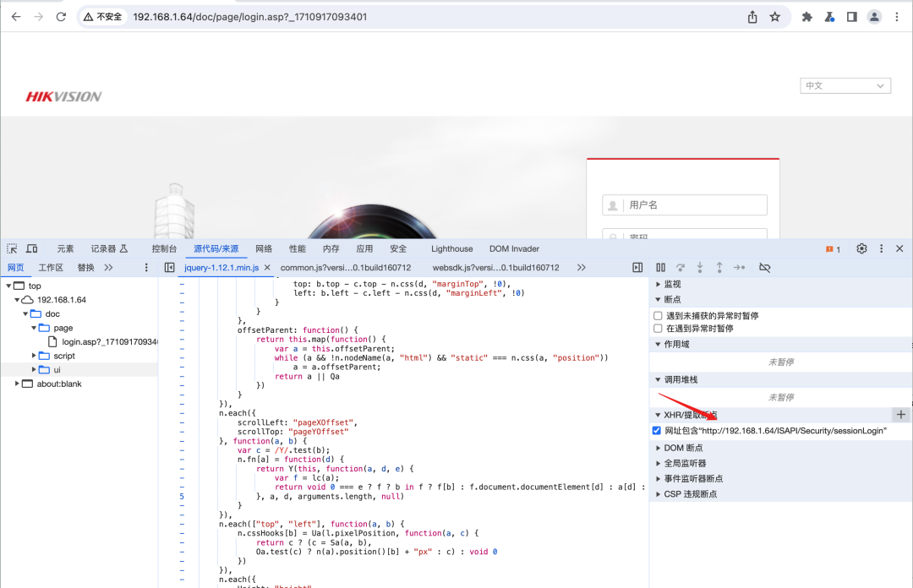This screenshot has height=588, width=913.
Task: Switch to the 网络 Network tab
Action: point(264,248)
